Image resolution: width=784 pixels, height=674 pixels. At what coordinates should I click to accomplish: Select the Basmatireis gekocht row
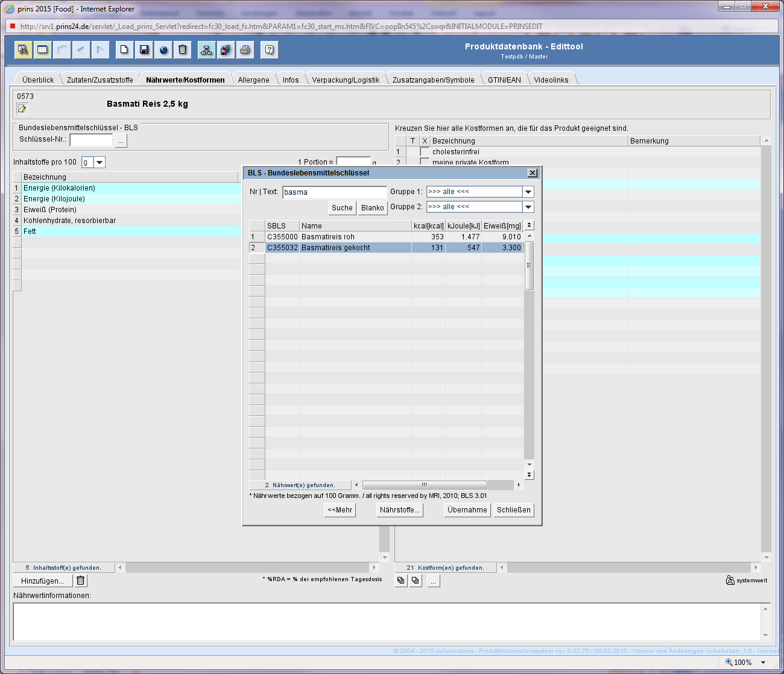[386, 248]
